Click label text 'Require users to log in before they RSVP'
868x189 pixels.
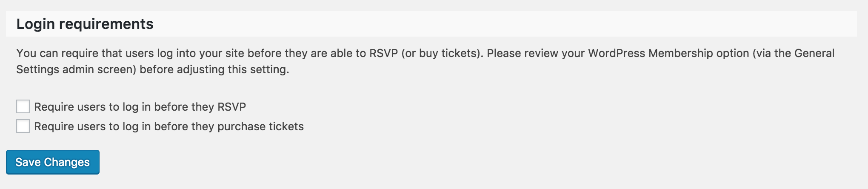tap(140, 107)
